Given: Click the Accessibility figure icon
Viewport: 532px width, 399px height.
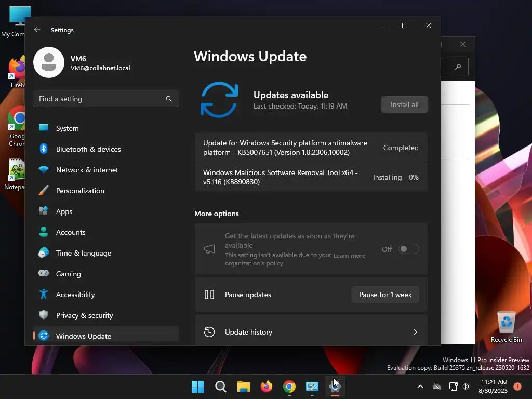Looking at the screenshot, I should [x=44, y=294].
